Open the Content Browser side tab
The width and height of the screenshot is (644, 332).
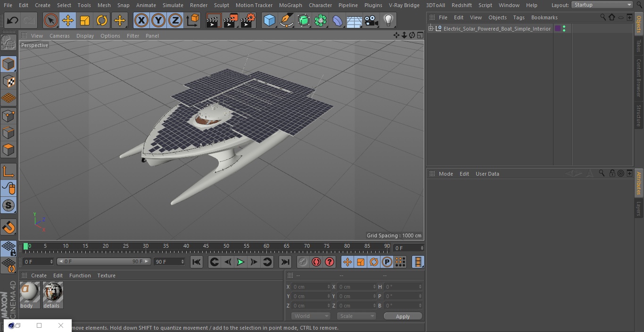tap(639, 78)
